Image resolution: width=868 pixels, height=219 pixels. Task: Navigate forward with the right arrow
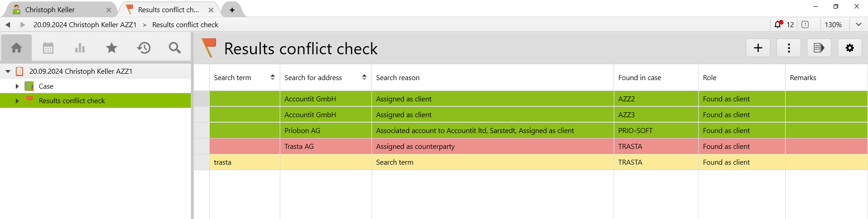pyautogui.click(x=23, y=24)
